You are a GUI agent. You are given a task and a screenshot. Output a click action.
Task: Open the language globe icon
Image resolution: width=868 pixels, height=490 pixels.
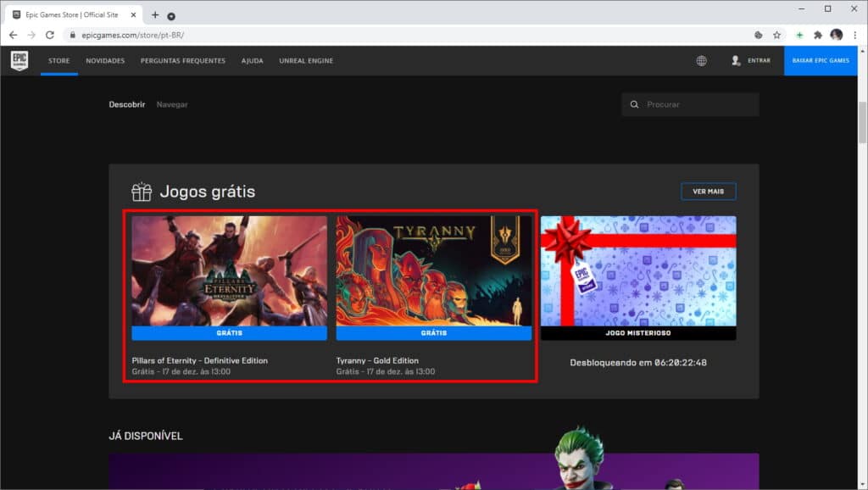click(701, 61)
